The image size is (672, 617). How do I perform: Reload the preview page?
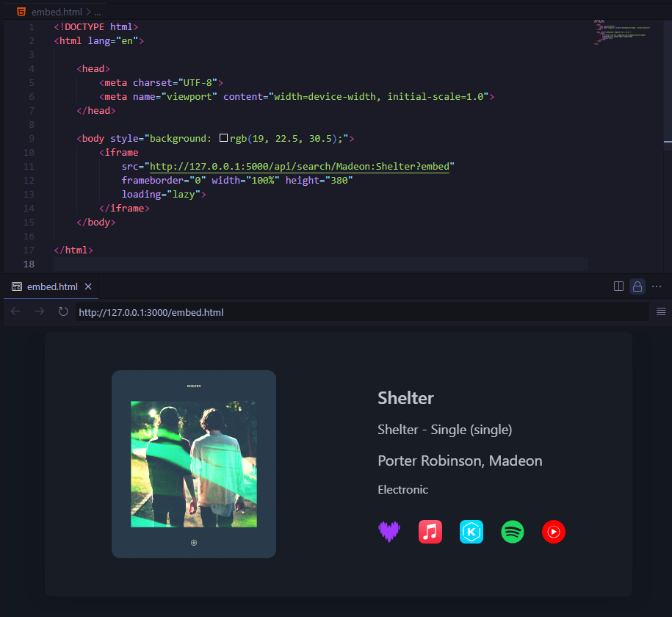click(63, 311)
